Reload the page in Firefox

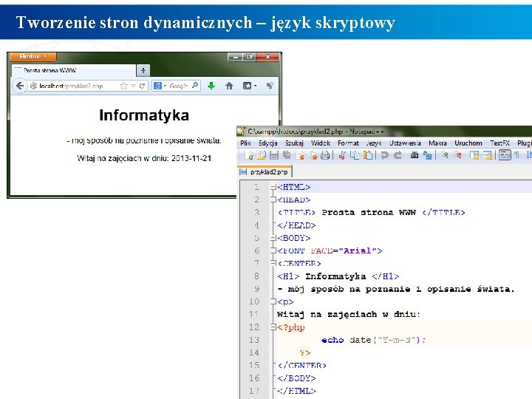tap(142, 86)
